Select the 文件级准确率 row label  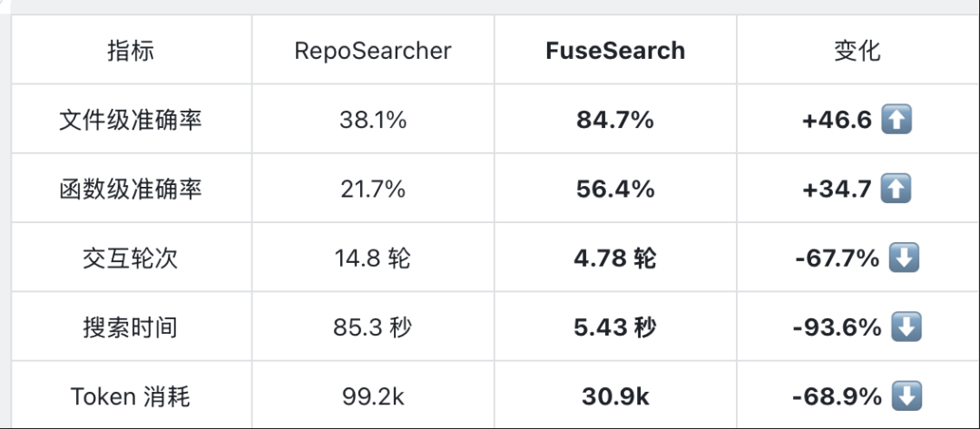click(131, 120)
